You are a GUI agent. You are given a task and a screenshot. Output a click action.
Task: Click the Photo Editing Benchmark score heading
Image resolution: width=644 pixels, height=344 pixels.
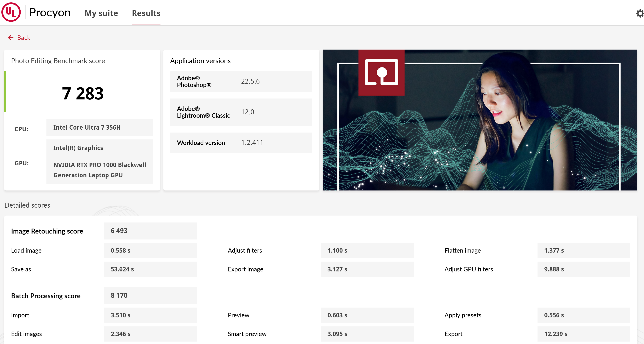[x=58, y=61]
